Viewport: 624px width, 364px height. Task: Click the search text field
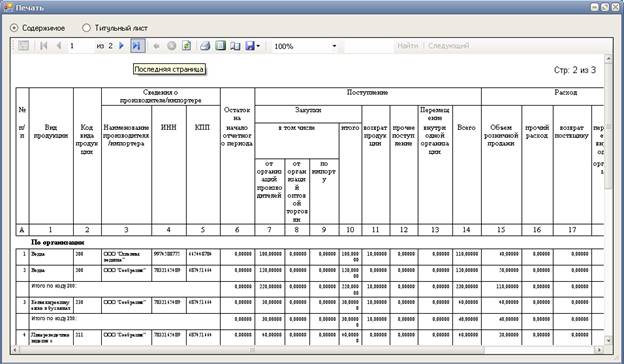[369, 46]
